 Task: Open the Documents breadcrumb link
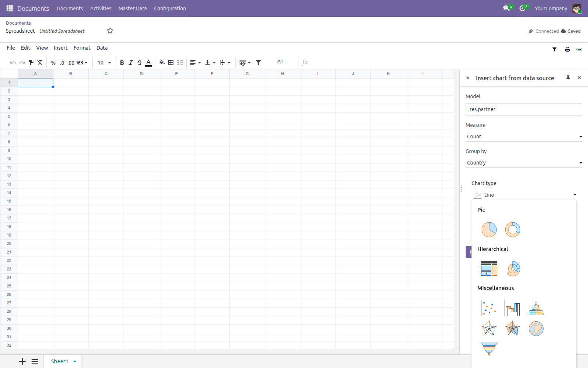point(18,23)
